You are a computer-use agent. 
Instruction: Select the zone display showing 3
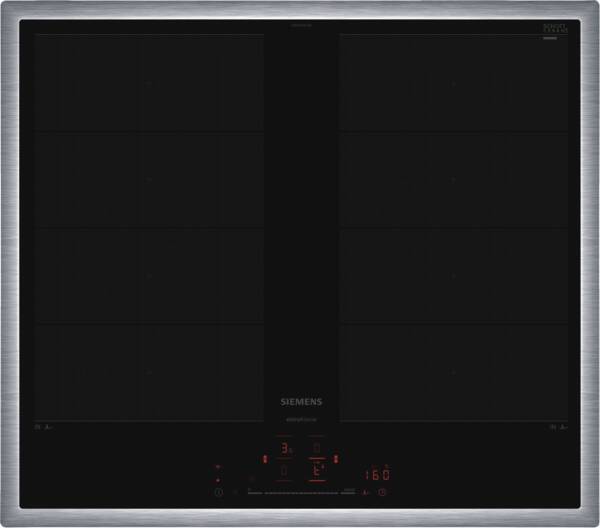284,448
